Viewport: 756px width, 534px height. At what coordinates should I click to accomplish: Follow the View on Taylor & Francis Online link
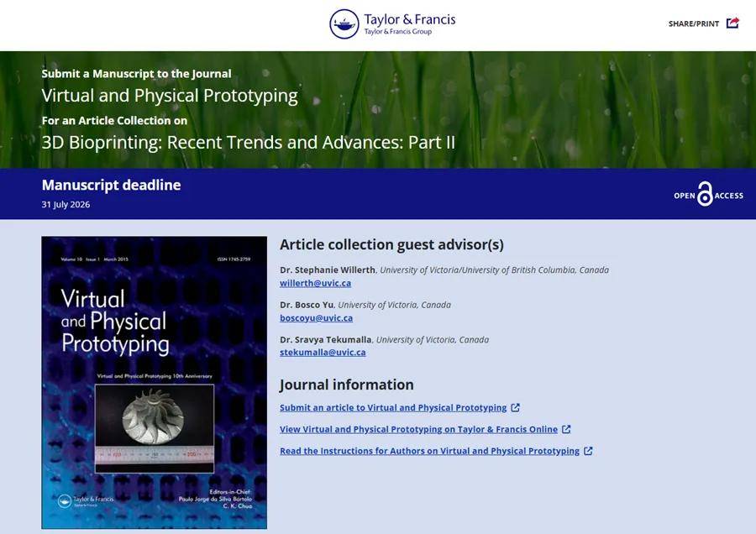(418, 429)
